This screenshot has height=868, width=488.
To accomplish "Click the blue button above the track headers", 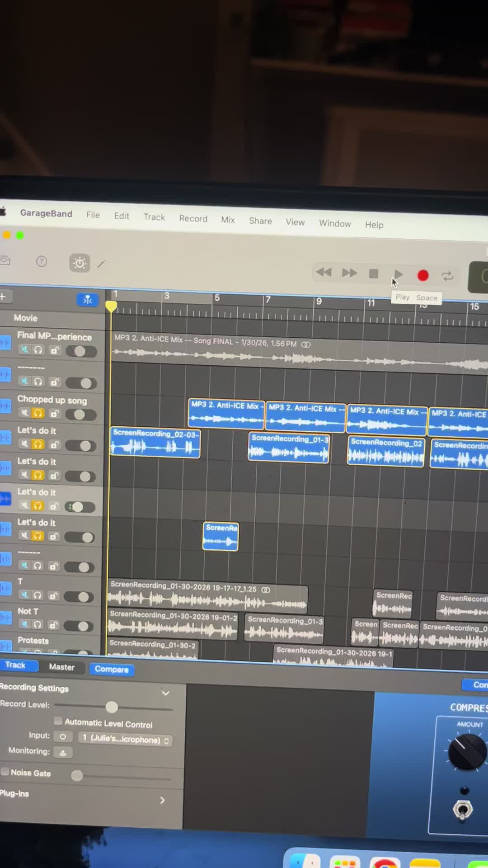I will [88, 299].
